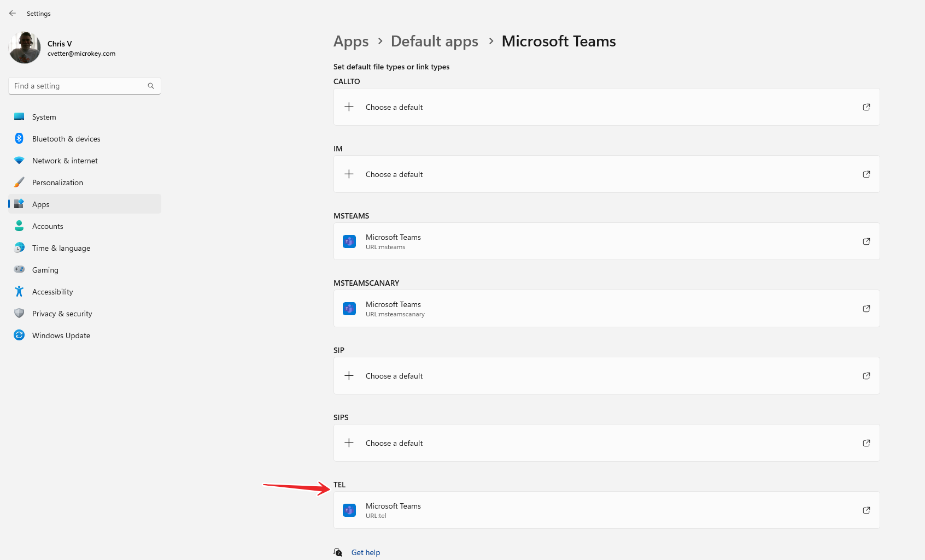Viewport: 925px width, 560px height.
Task: Open external-link icon for TEL row
Action: point(867,510)
